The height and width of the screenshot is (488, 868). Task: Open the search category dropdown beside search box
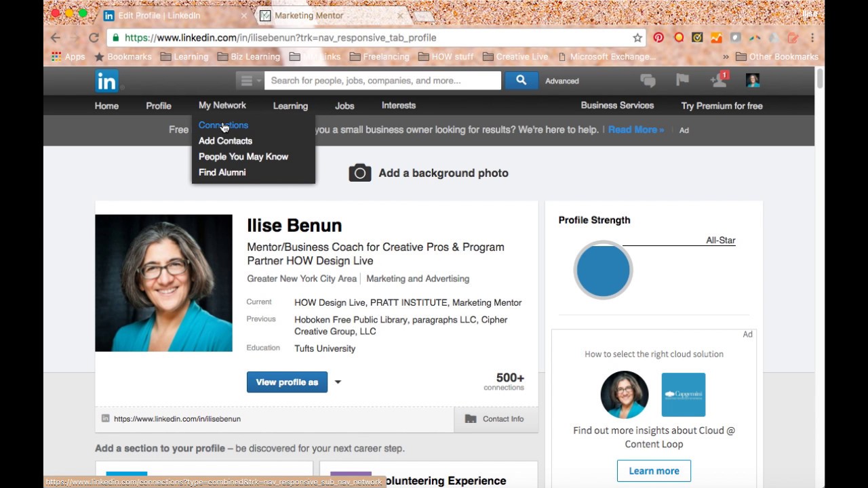[x=249, y=81]
